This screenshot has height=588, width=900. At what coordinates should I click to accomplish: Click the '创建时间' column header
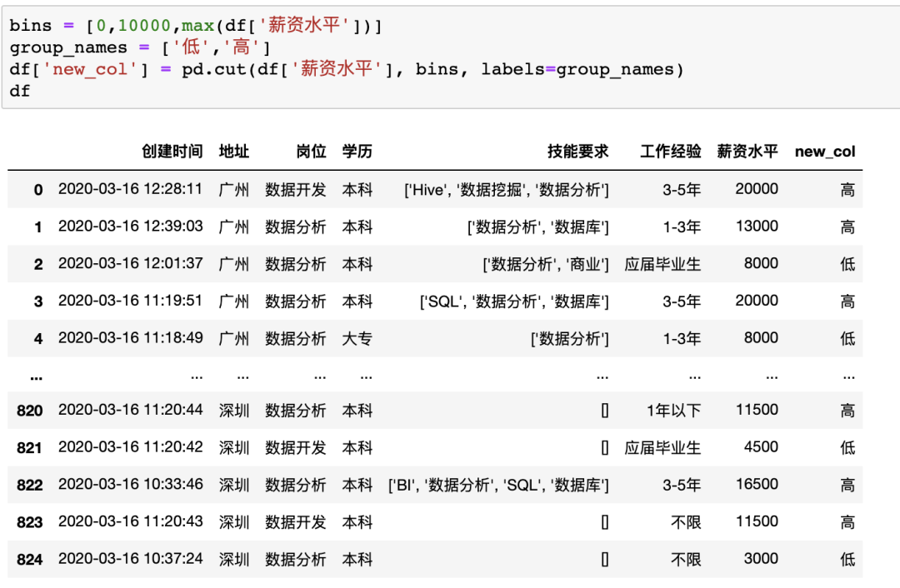(x=172, y=152)
